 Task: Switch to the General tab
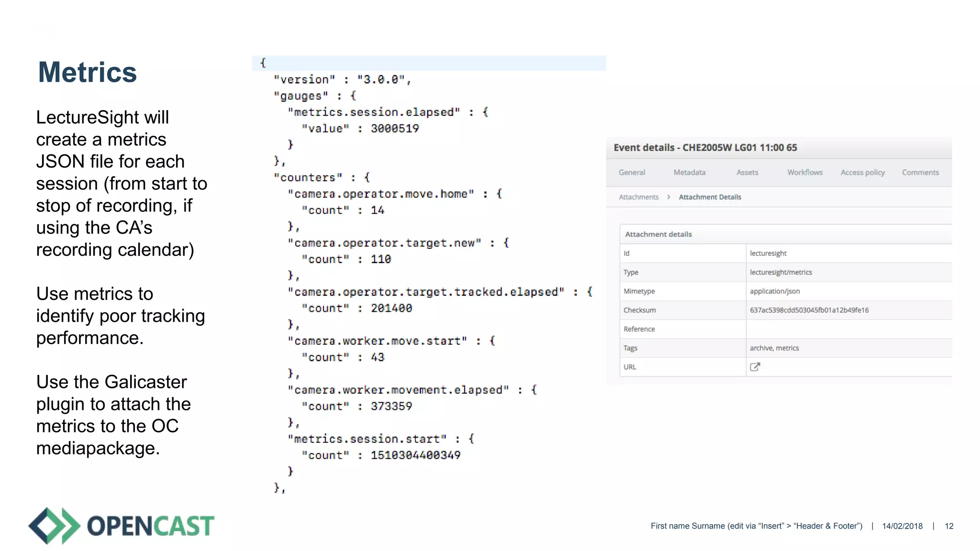click(x=632, y=172)
